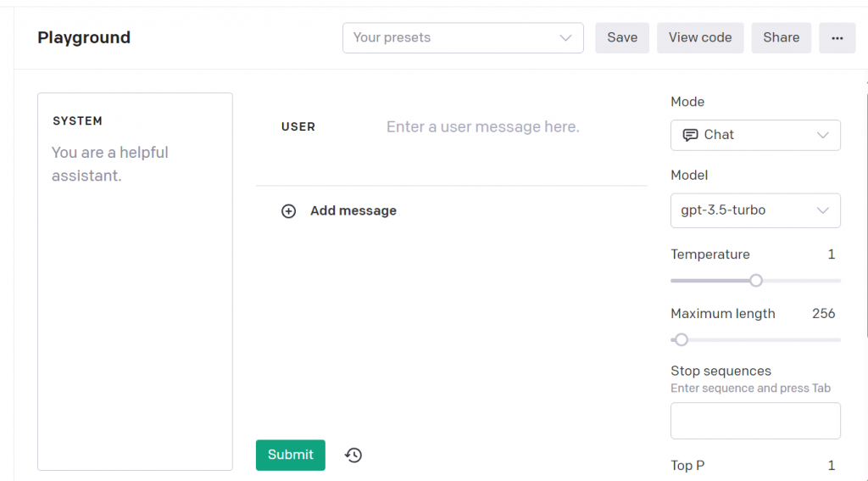
Task: Submit the message with green button
Action: pos(290,455)
